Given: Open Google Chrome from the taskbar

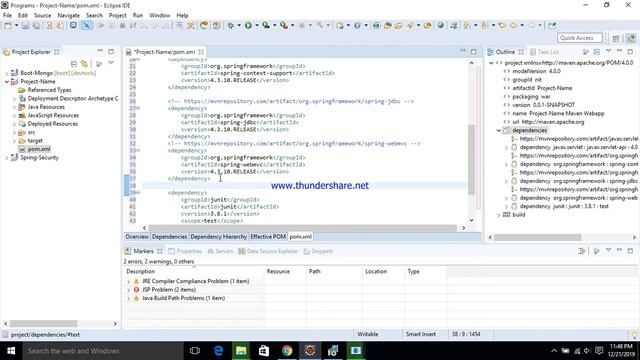Looking at the screenshot, I should [x=287, y=351].
